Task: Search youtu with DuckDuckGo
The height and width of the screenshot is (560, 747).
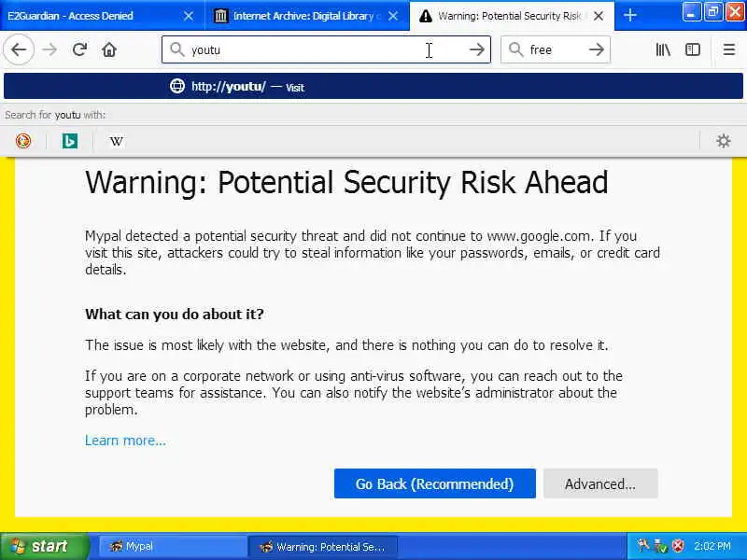Action: click(23, 141)
